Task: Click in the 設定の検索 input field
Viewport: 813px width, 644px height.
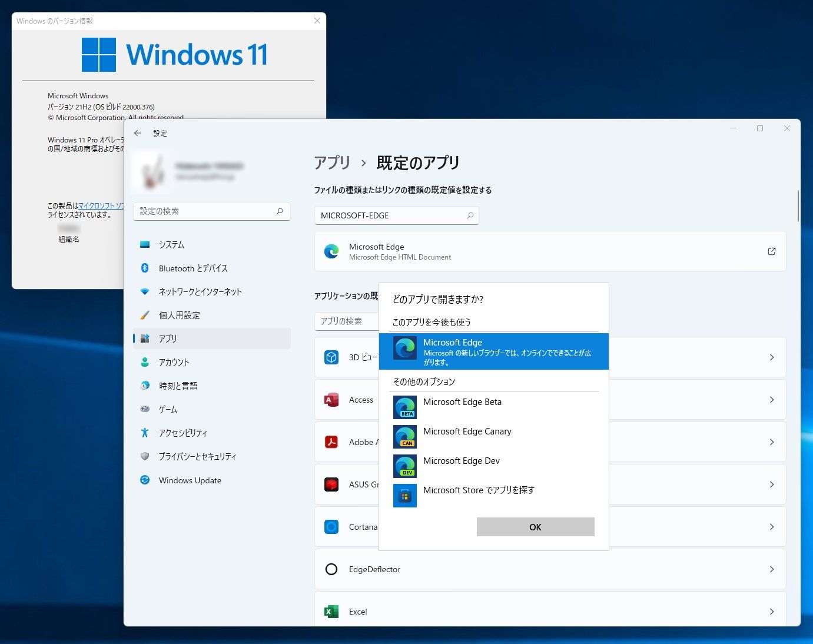Action: 212,211
